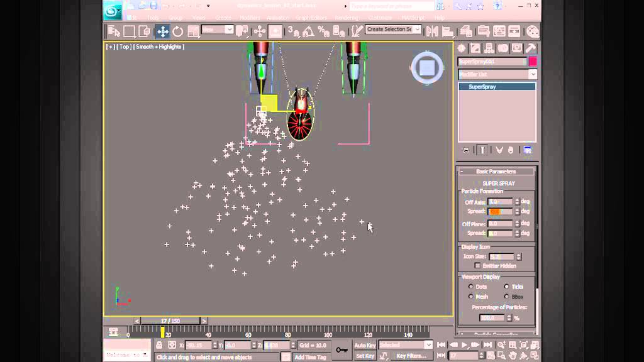Switch to the Modify command panel
644x362 pixels.
coord(475,48)
